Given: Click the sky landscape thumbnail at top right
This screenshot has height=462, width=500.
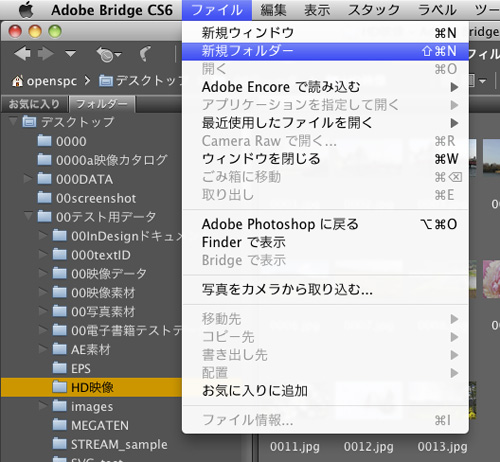Looking at the screenshot, I should (492, 157).
